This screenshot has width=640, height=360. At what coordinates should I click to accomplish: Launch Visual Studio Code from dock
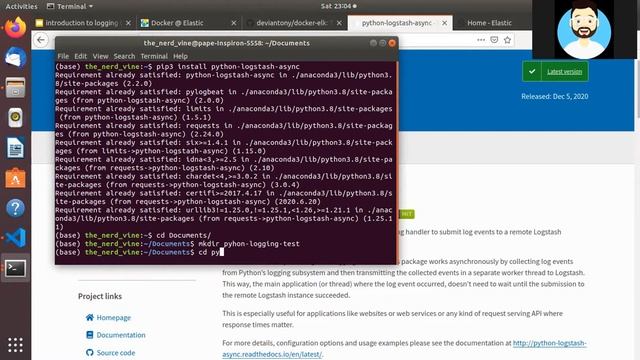click(x=16, y=238)
